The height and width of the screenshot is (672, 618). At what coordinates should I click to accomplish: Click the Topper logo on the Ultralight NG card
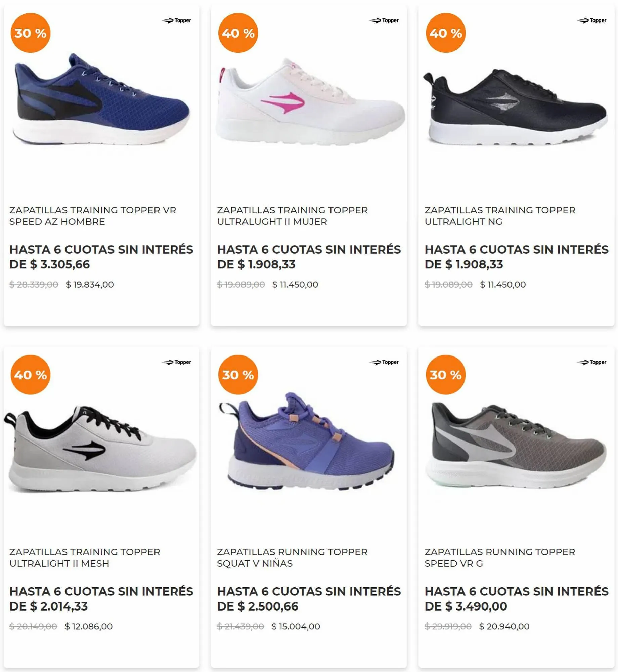[592, 20]
